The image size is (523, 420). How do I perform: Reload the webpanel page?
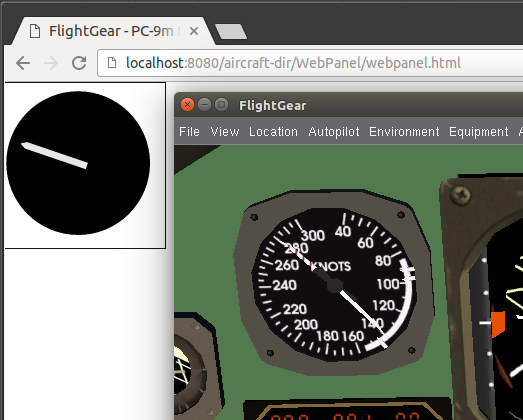tap(79, 63)
